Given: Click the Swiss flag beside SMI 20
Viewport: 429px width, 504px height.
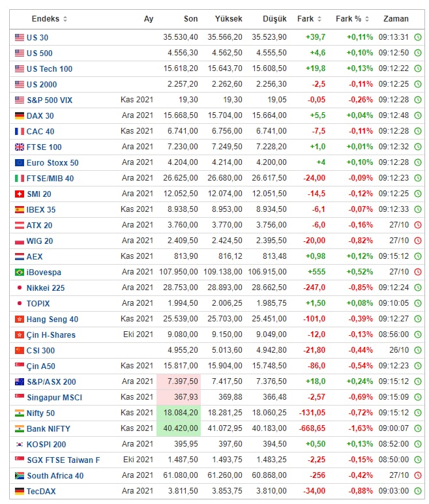Looking at the screenshot, I should [x=20, y=194].
